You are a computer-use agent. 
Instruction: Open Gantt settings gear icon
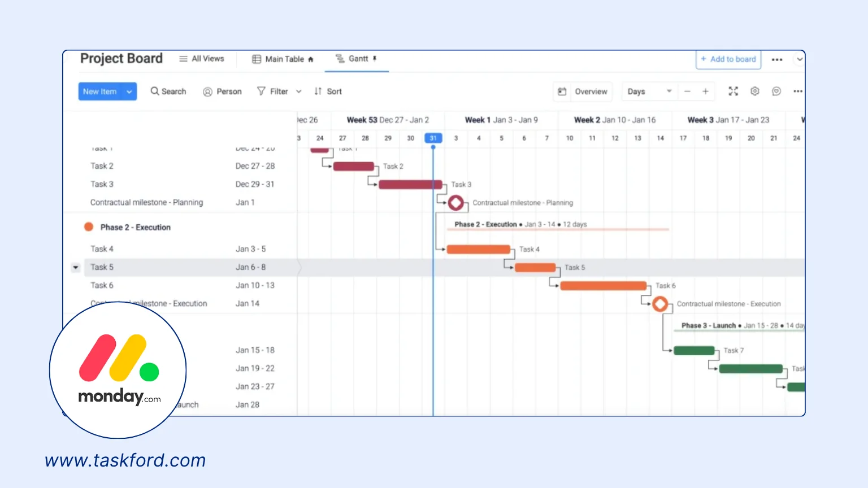(754, 91)
